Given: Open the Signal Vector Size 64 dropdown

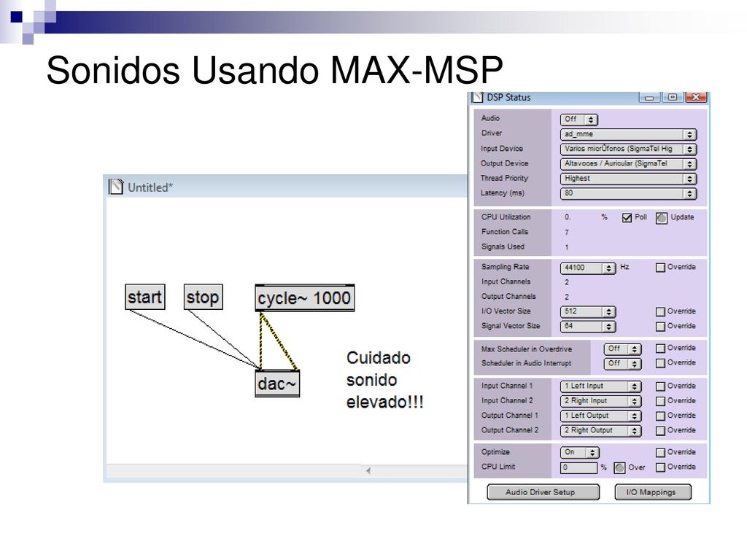Looking at the screenshot, I should click(x=588, y=327).
